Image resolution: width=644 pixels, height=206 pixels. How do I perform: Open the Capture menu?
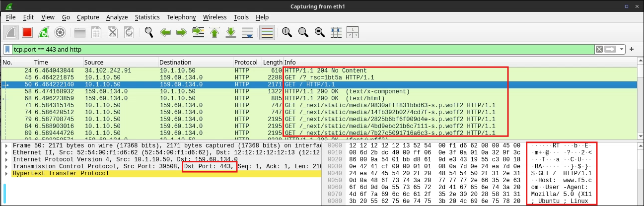[x=88, y=17]
